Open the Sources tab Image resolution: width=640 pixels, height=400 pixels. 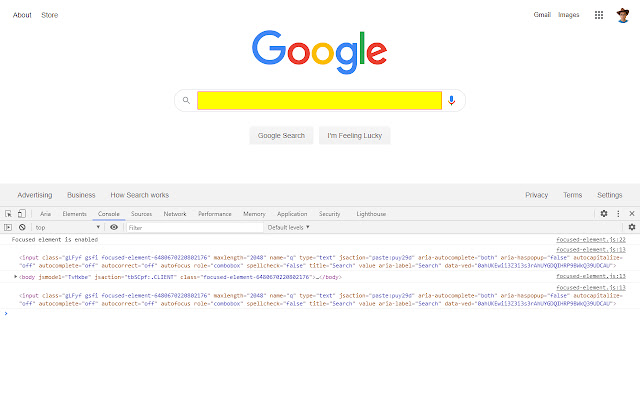[141, 214]
